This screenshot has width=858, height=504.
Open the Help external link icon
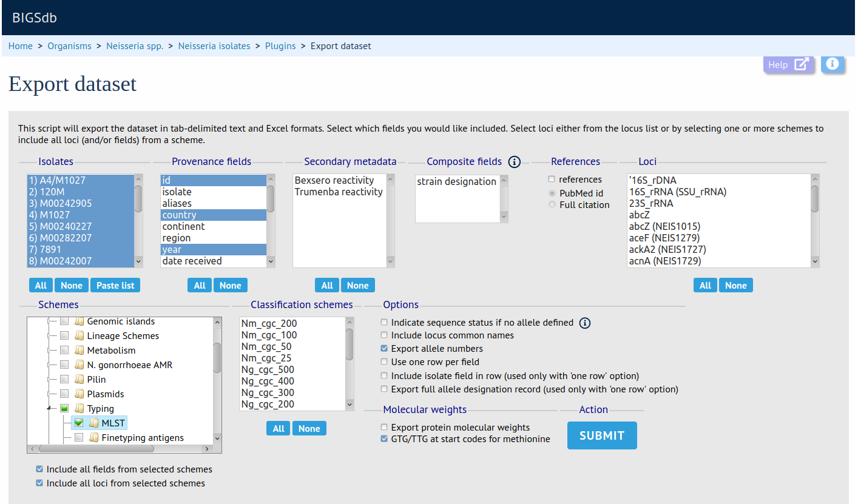pyautogui.click(x=801, y=64)
